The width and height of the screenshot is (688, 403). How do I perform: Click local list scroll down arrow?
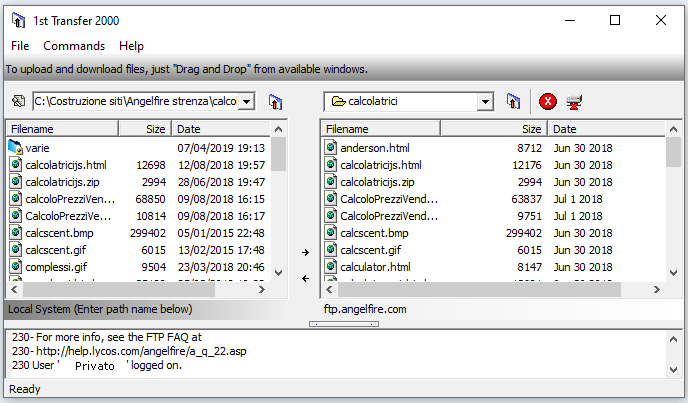278,273
